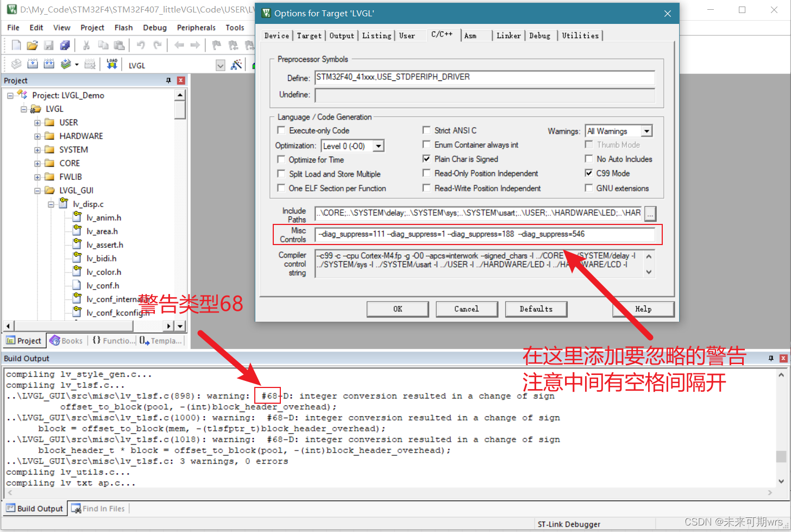Click the LOAD download to flash icon
Viewport: 791px width, 532px height.
tap(112, 65)
